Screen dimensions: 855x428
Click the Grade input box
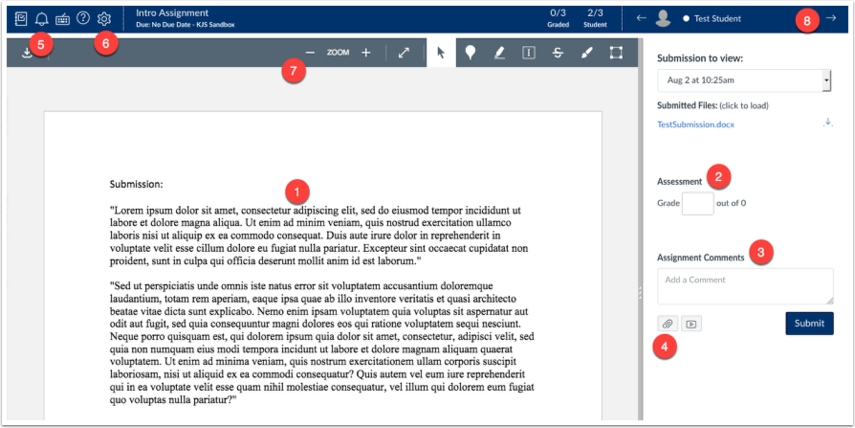coord(697,203)
